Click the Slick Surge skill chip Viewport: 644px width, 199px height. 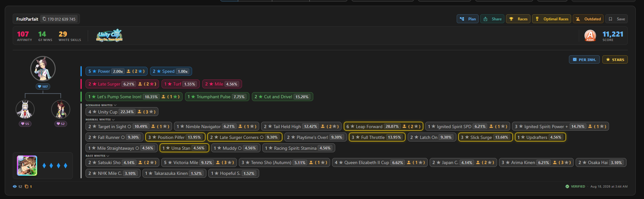coord(485,137)
